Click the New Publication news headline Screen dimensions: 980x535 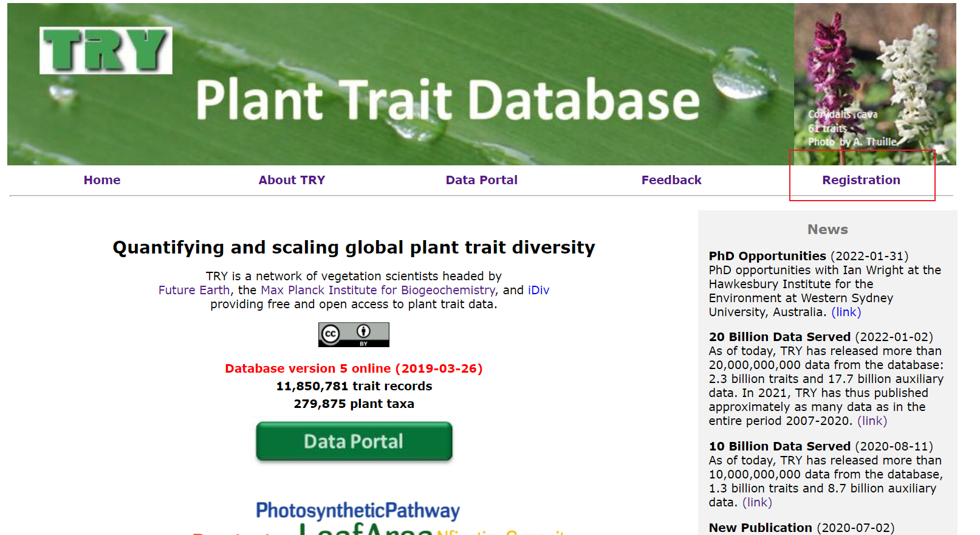pos(761,528)
